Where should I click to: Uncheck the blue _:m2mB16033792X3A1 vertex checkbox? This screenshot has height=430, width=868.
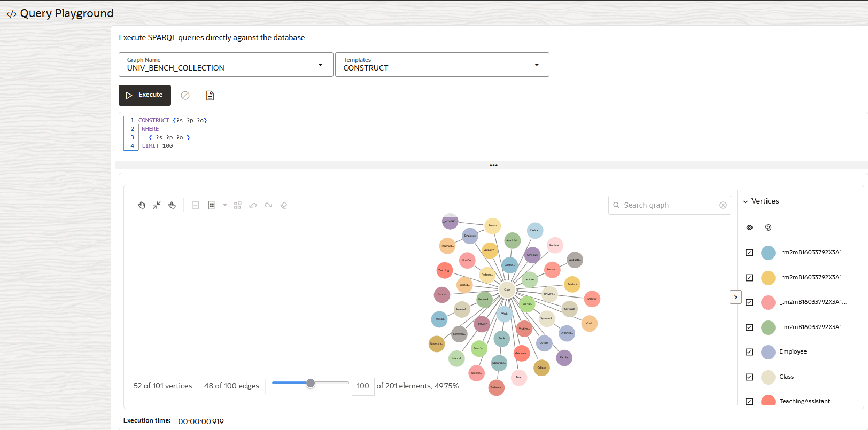pyautogui.click(x=749, y=253)
